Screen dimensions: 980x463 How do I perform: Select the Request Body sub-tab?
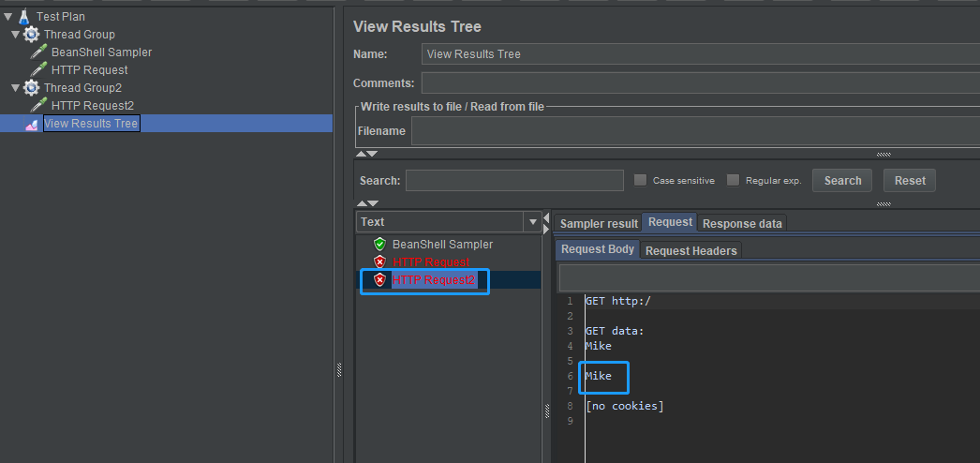coord(598,249)
